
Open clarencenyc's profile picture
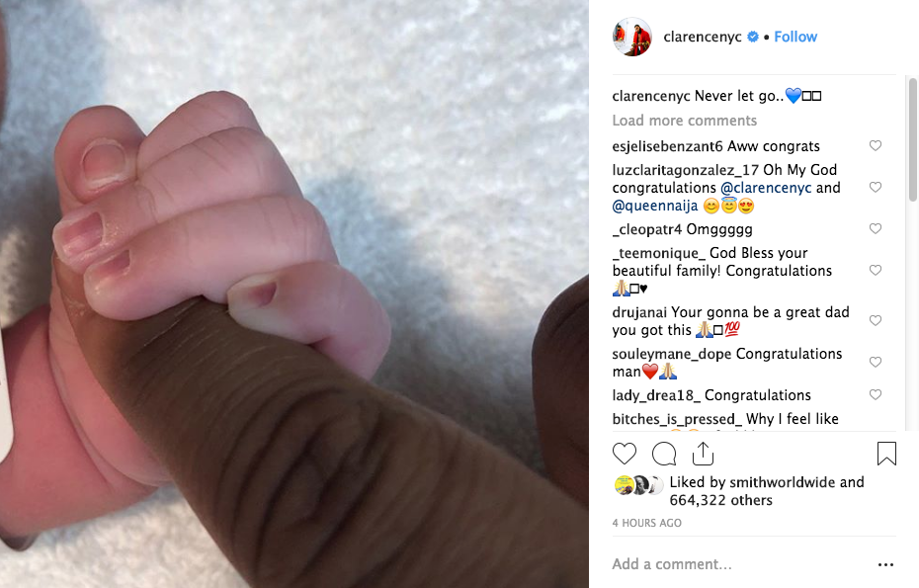click(631, 37)
